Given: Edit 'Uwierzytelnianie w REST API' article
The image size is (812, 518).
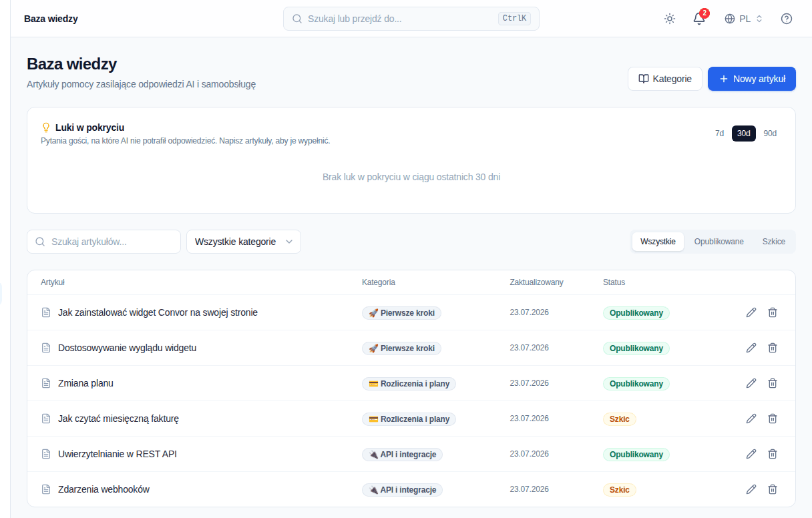Looking at the screenshot, I should coord(751,454).
